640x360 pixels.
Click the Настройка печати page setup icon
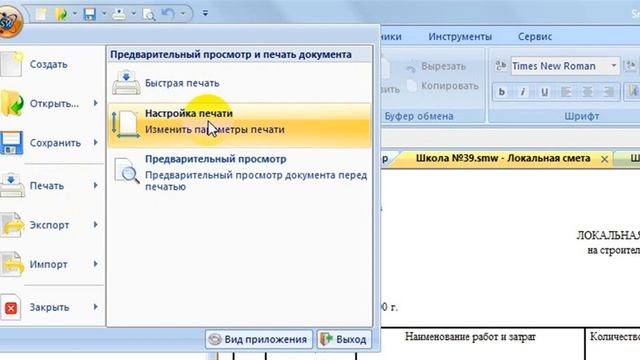[126, 124]
